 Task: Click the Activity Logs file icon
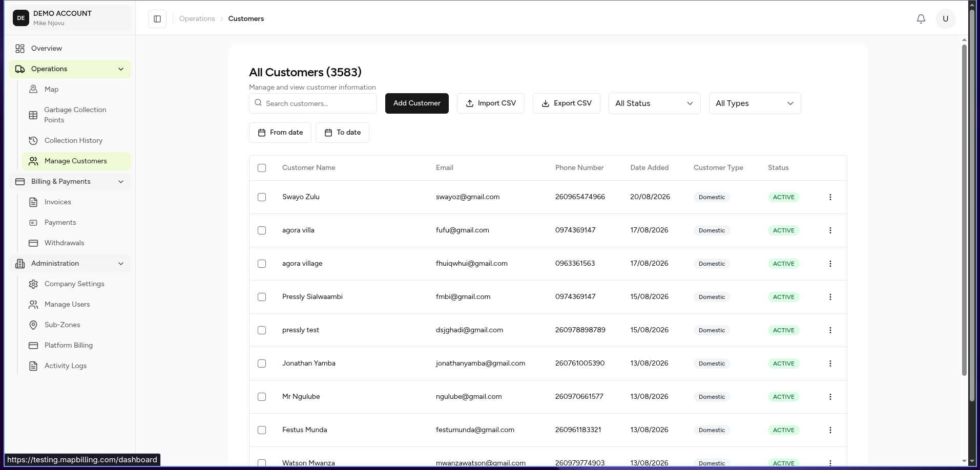[x=33, y=366]
